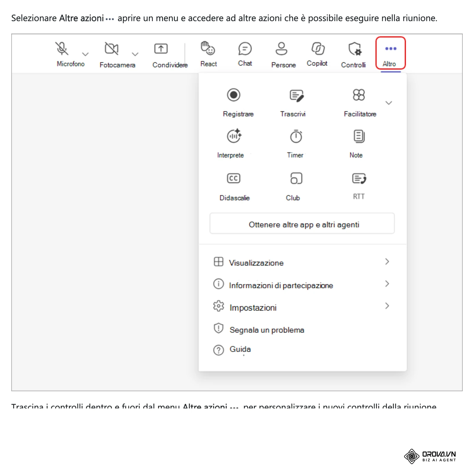Show the Persone panel icon
This screenshot has height=476, width=474.
[281, 49]
